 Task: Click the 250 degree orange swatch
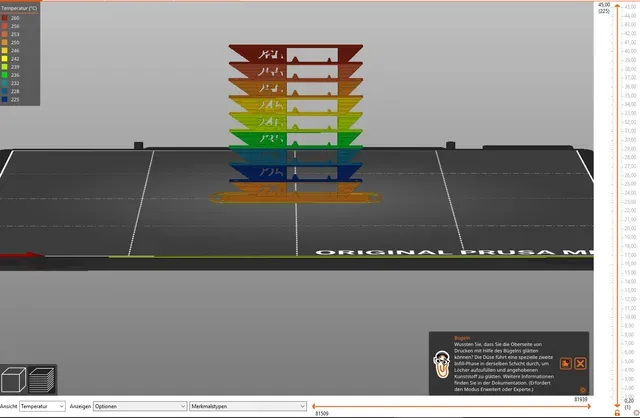click(x=4, y=42)
